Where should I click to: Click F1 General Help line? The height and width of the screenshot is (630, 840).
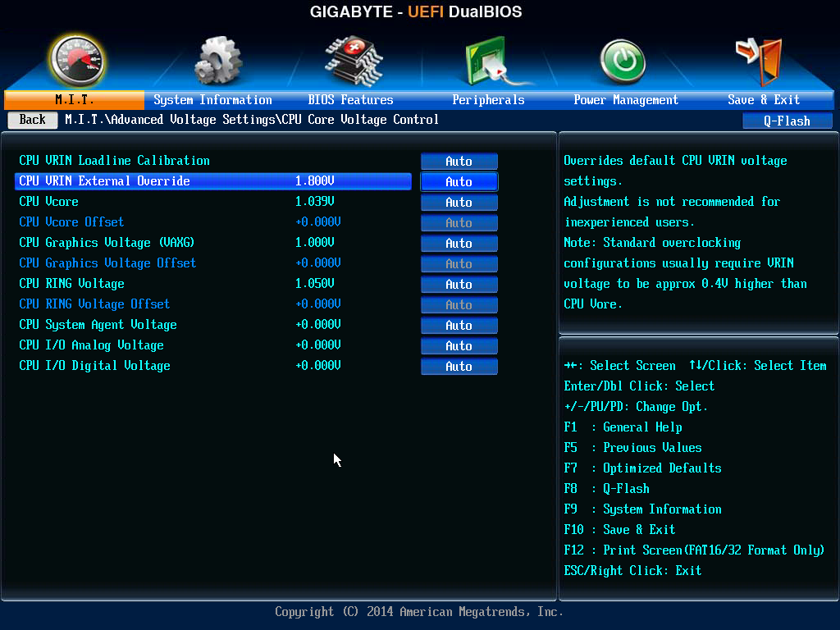coord(623,427)
